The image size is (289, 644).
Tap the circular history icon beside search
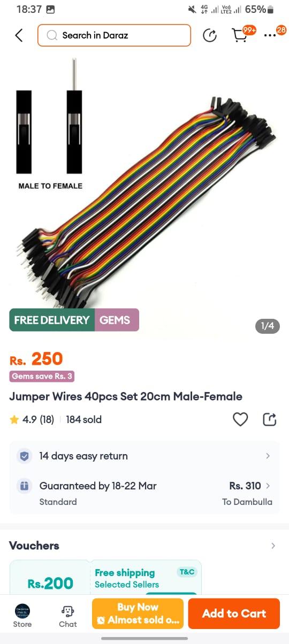210,36
